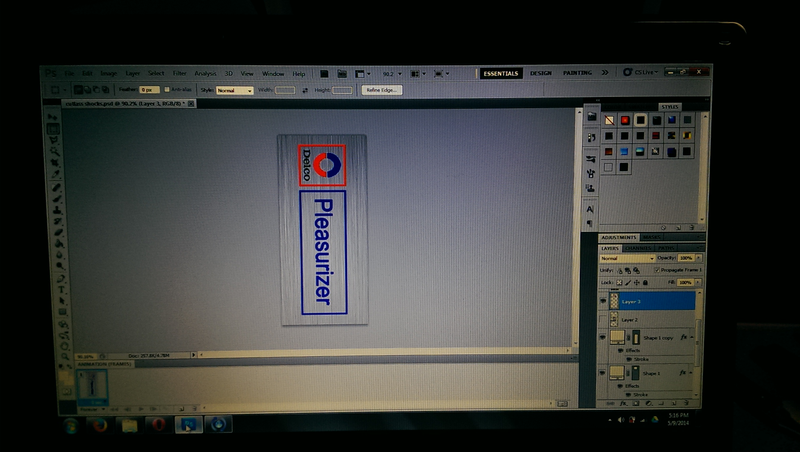This screenshot has height=452, width=800.
Task: Show Layer 2 via its visibility box
Action: point(603,319)
